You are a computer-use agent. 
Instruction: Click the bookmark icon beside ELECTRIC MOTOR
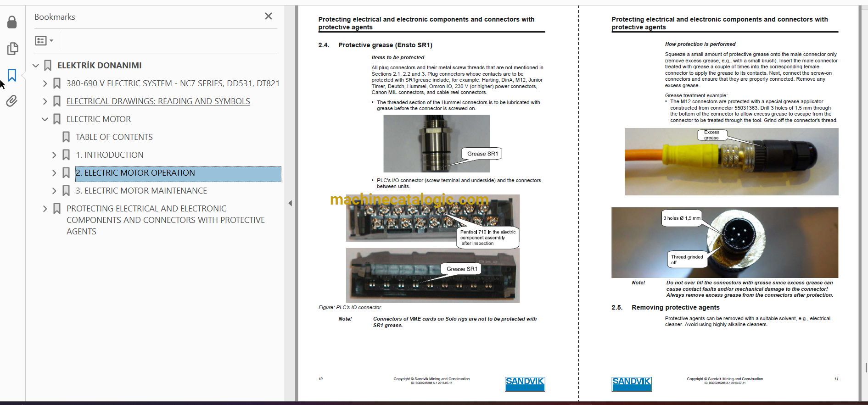pos(57,119)
